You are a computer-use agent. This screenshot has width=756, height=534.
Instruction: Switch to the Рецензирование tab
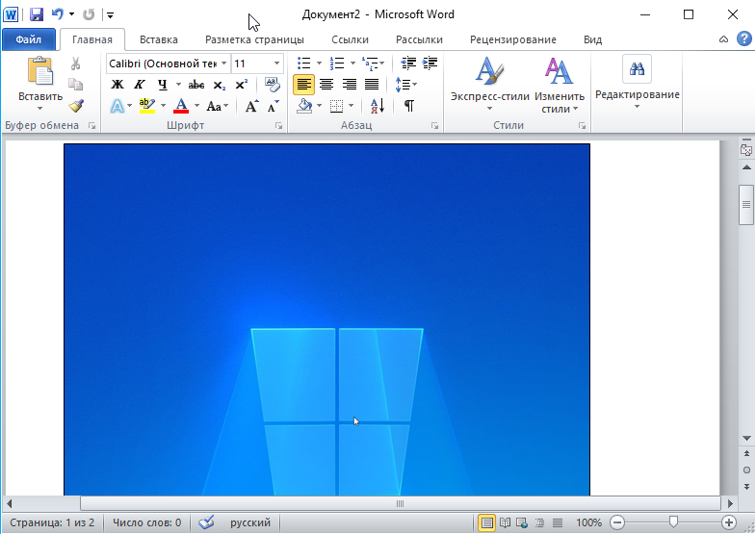[x=513, y=39]
